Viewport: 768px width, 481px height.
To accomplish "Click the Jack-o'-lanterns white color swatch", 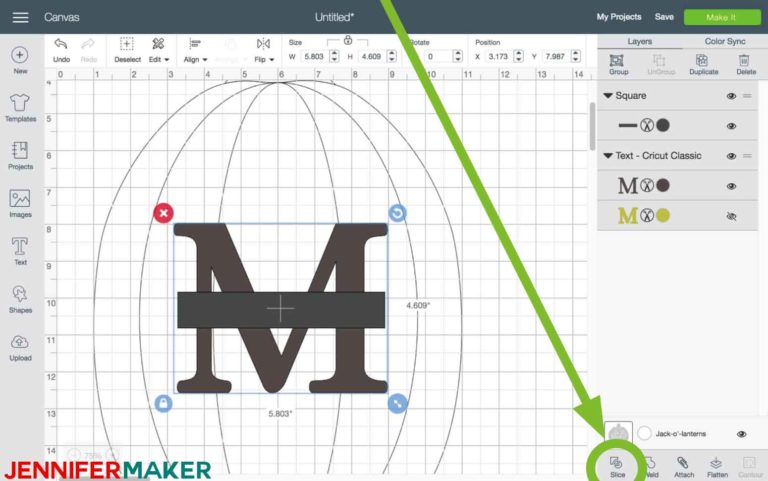I will point(645,433).
